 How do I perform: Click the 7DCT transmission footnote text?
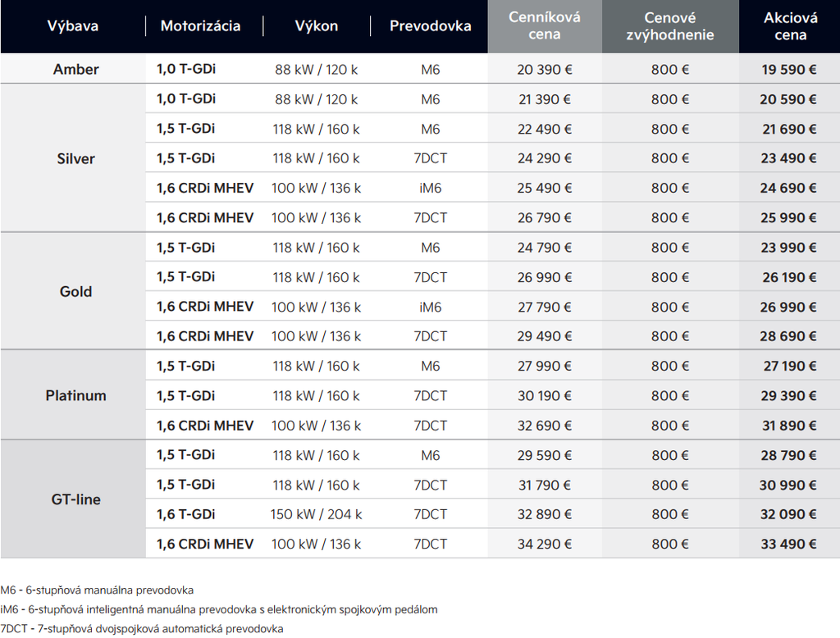click(x=142, y=629)
